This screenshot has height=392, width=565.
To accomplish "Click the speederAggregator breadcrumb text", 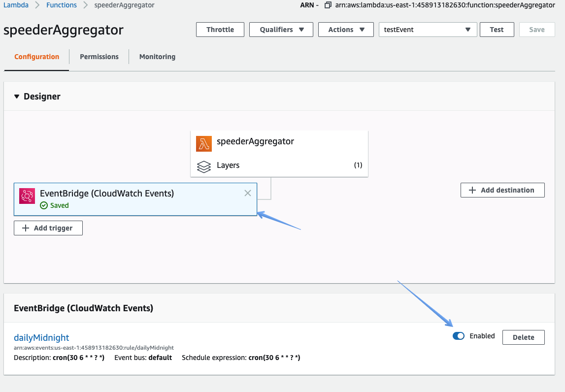I will pos(124,5).
